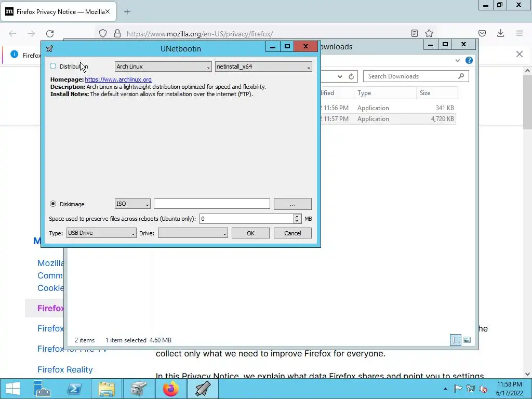Open the Windows Start menu

(x=13, y=389)
